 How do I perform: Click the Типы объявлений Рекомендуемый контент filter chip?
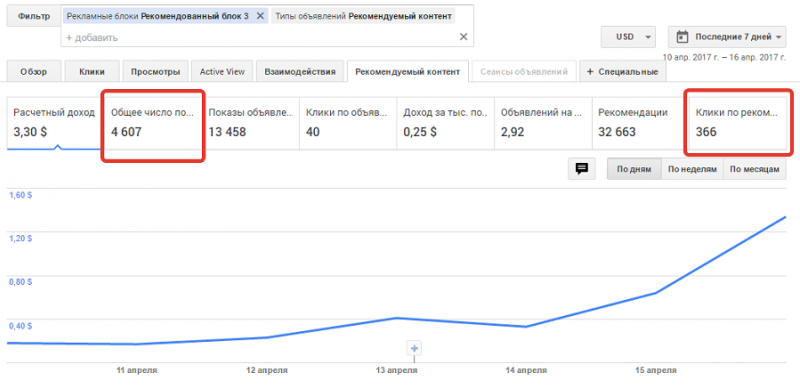coord(363,16)
